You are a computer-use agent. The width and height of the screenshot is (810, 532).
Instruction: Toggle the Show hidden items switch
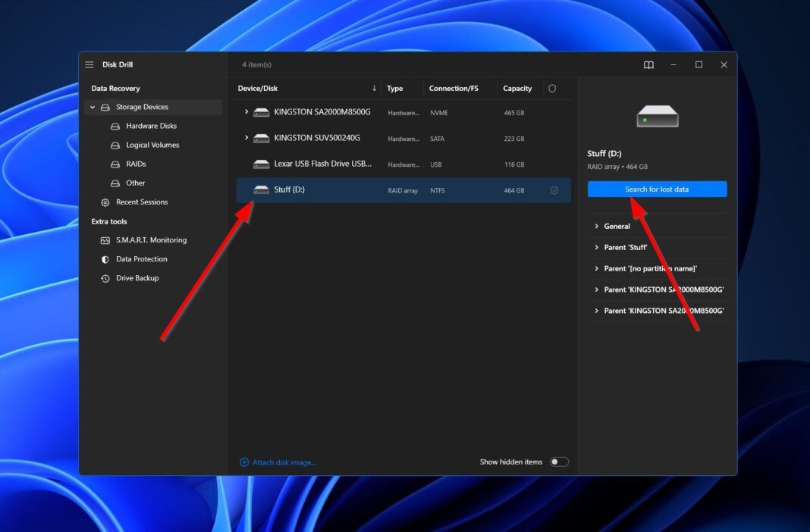coord(559,462)
